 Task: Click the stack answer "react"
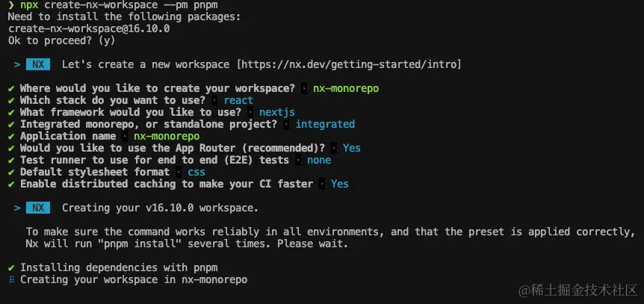238,100
